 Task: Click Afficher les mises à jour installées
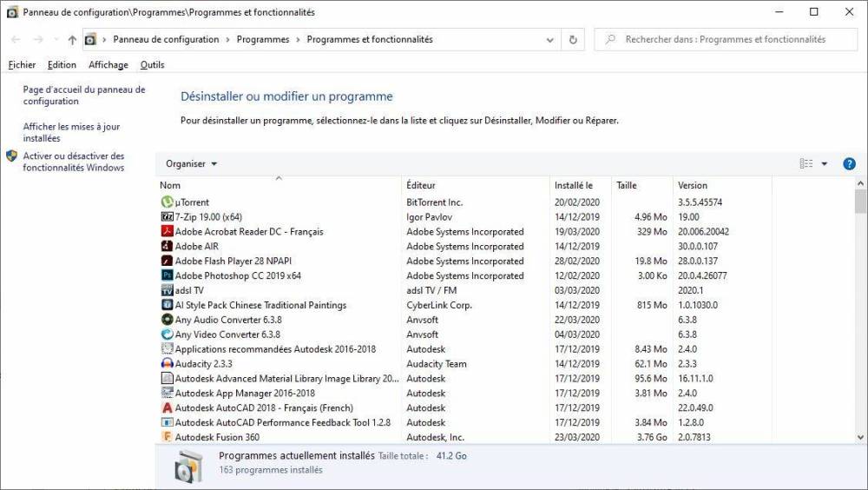[x=71, y=132]
